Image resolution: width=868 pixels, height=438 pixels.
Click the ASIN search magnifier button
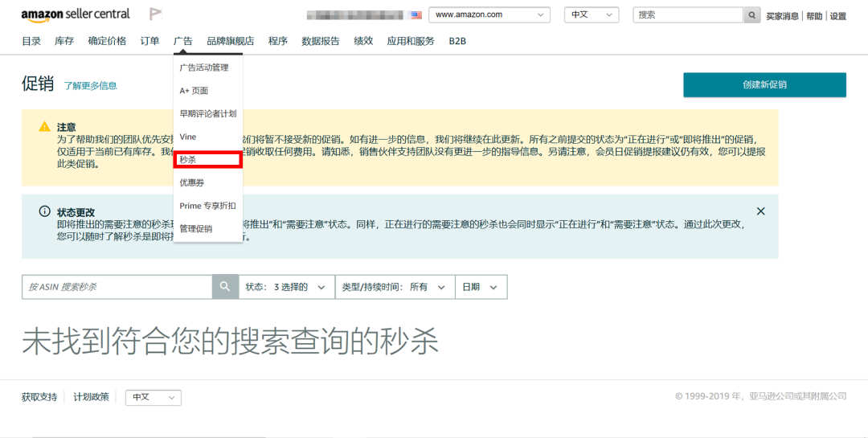[x=225, y=287]
